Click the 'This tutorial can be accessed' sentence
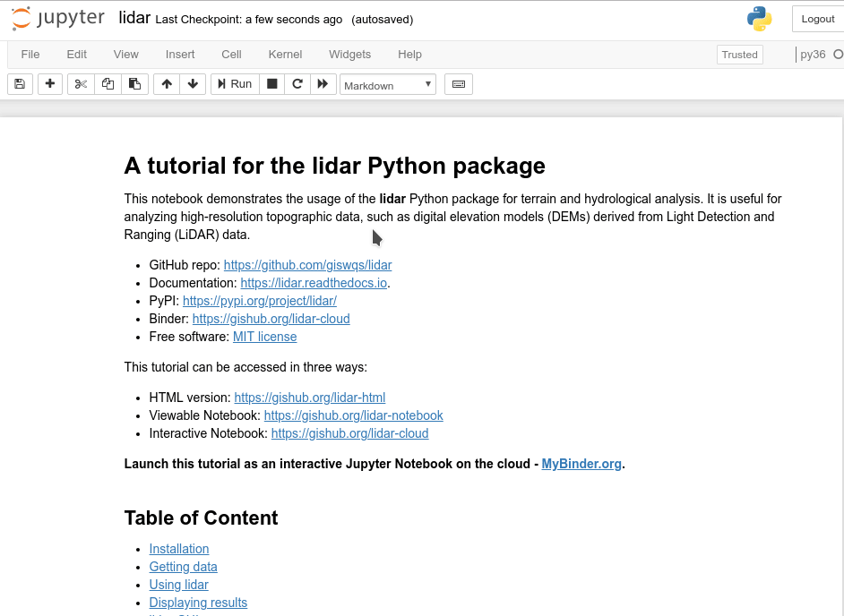 pos(245,367)
